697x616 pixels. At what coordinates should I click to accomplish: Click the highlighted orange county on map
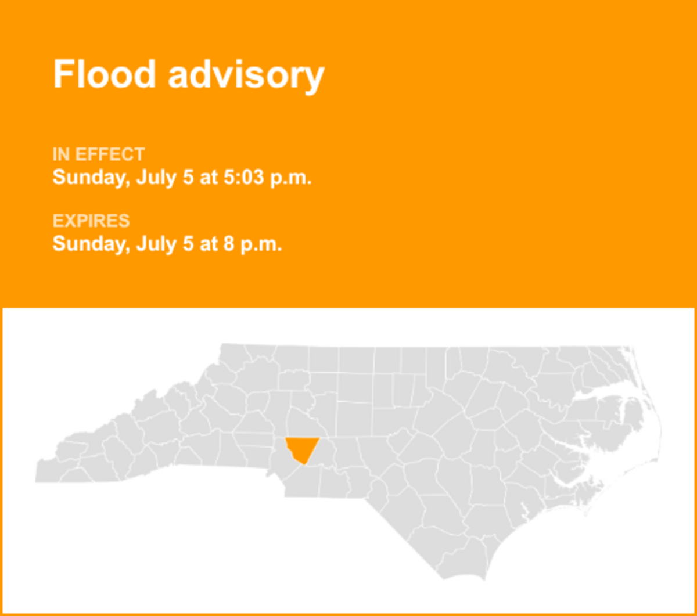[302, 449]
